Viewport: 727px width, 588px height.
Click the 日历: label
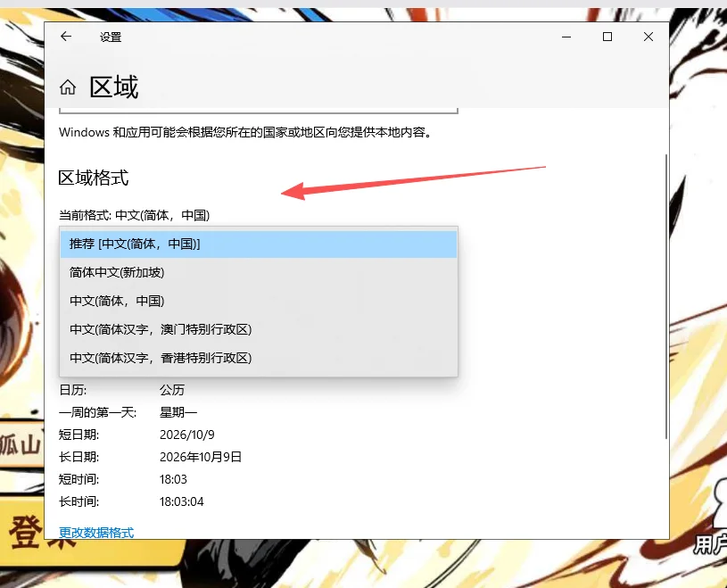click(x=73, y=390)
